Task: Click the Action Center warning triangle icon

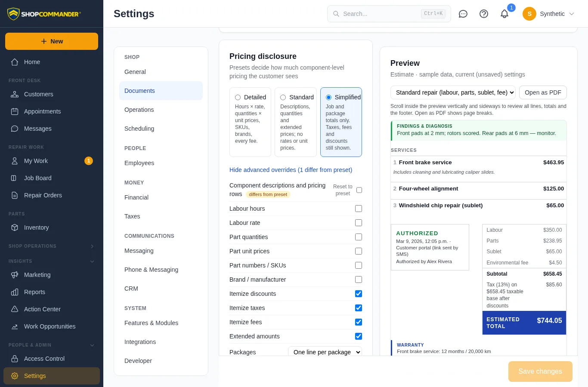Action: pos(15,309)
